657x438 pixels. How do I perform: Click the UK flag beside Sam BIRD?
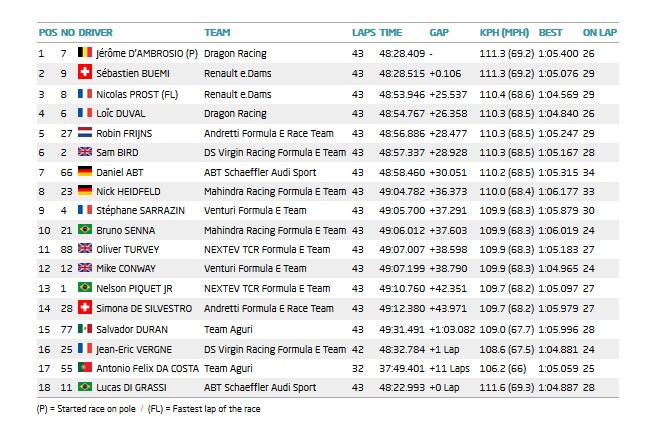[85, 151]
